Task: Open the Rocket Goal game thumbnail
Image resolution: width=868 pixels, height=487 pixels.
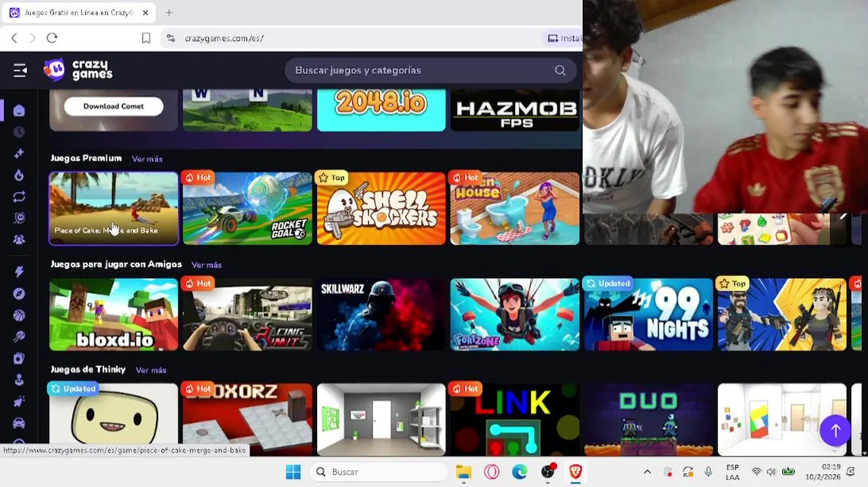Action: pos(247,208)
